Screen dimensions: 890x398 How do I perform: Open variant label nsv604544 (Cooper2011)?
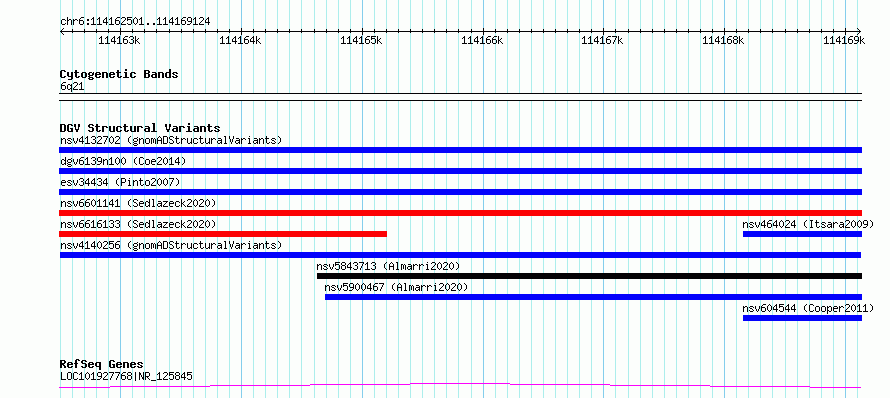(808, 308)
